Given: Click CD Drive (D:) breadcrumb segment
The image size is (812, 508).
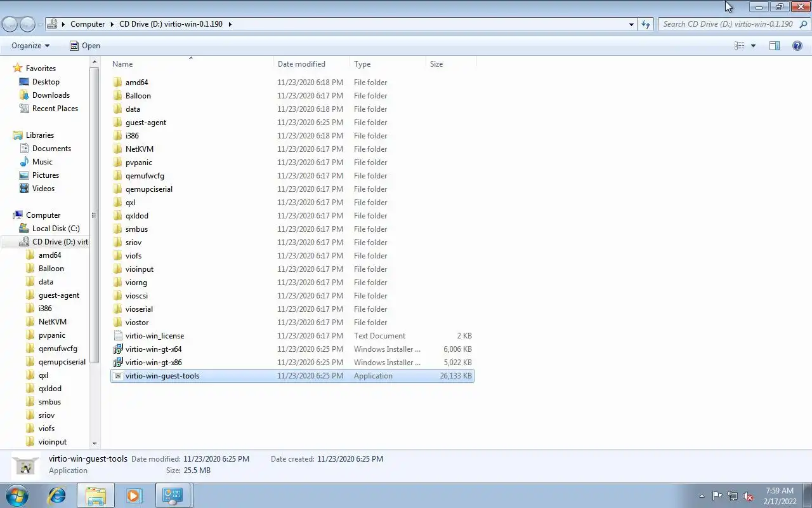Looking at the screenshot, I should coord(171,24).
